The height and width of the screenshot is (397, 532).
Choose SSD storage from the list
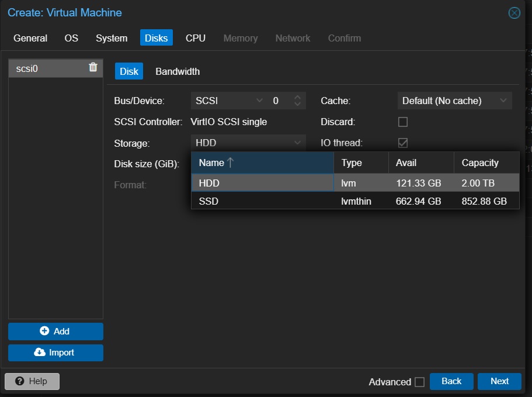tap(355, 201)
